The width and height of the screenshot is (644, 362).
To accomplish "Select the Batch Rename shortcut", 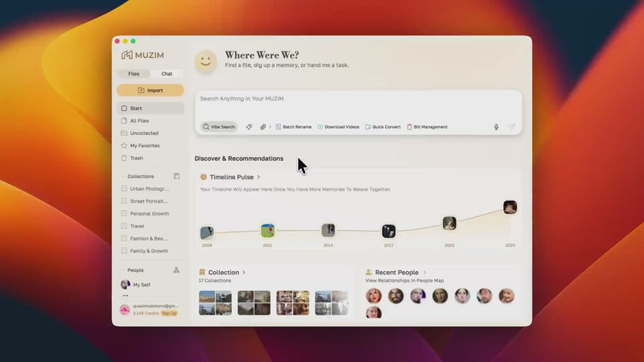I will [293, 127].
